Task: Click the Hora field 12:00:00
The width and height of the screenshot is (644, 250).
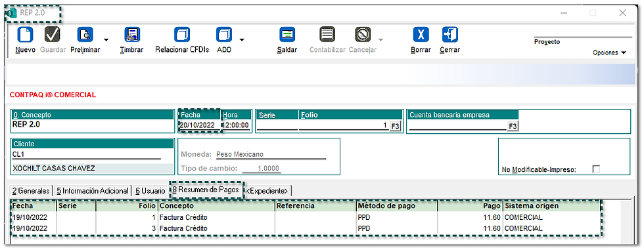Action: click(x=236, y=125)
